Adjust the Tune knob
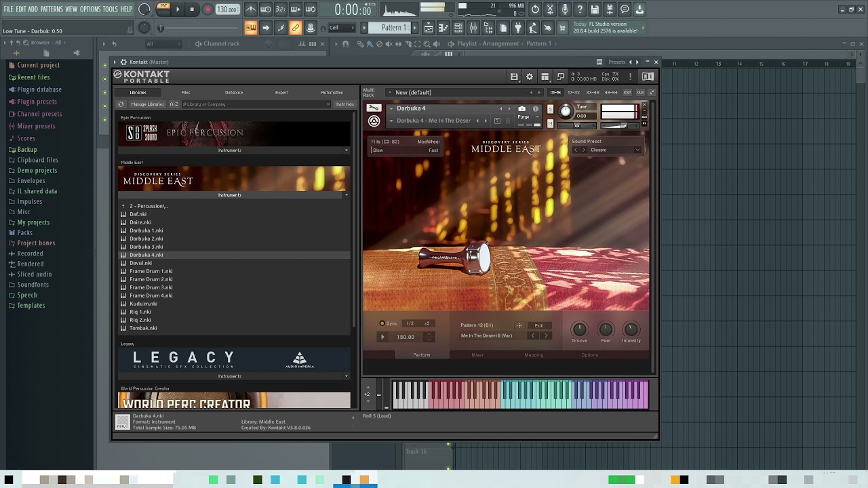868x488 pixels. point(566,111)
